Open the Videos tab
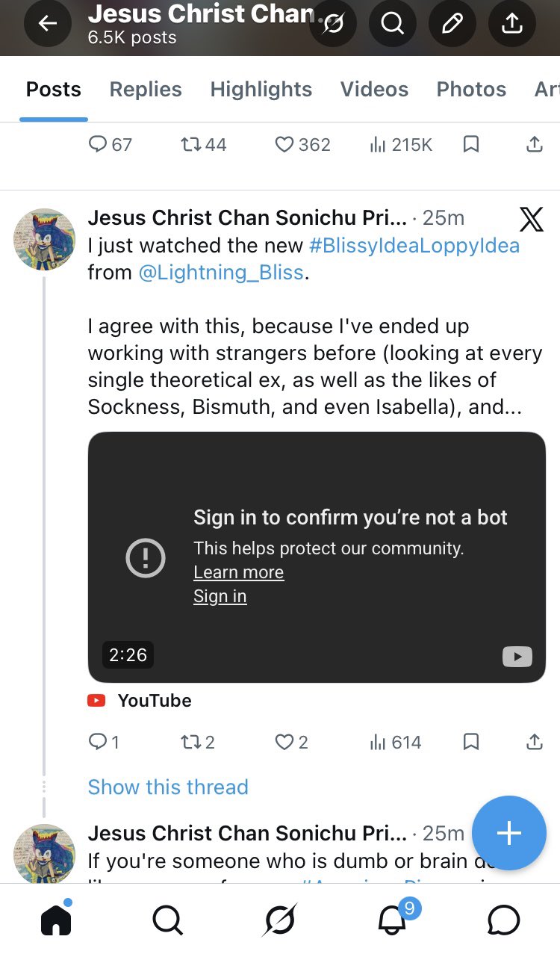Viewport: 560px width, 957px height. coord(374,90)
